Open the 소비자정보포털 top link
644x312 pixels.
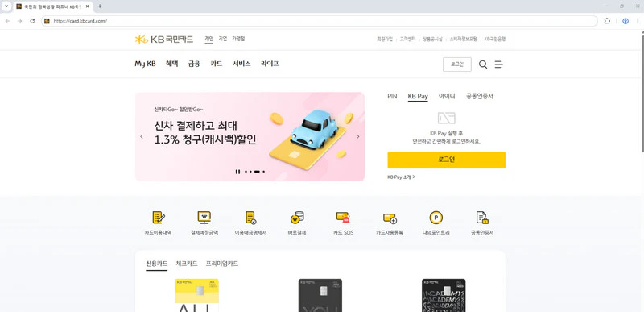[464, 39]
